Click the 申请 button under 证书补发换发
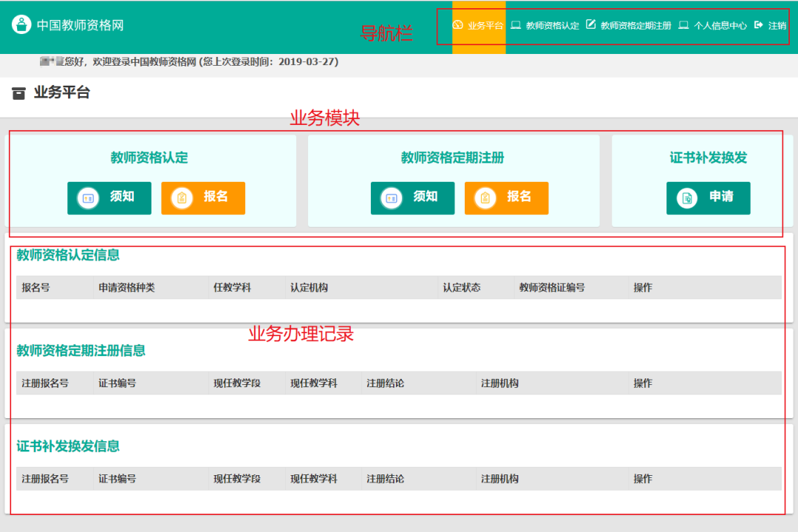The width and height of the screenshot is (798, 532). 709,197
